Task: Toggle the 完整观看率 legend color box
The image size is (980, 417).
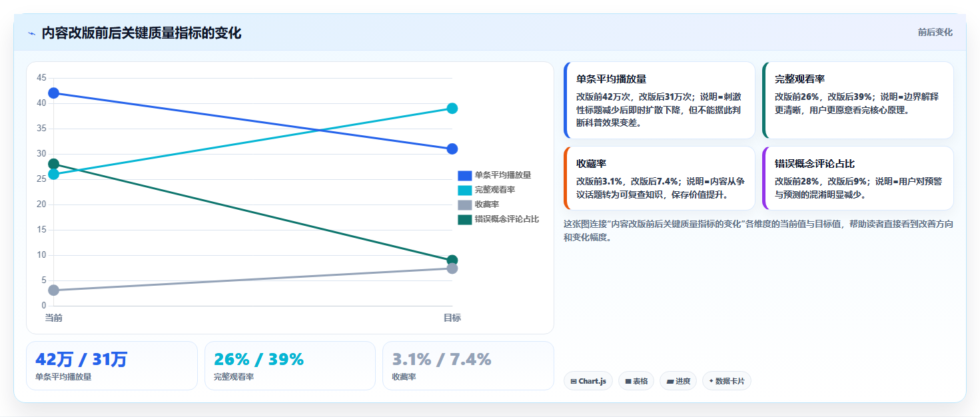Action: [464, 190]
